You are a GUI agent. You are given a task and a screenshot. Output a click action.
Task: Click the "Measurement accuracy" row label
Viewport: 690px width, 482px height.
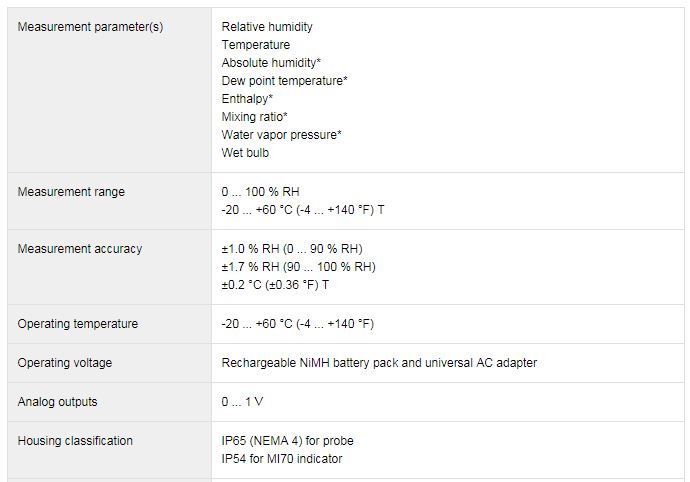point(80,249)
